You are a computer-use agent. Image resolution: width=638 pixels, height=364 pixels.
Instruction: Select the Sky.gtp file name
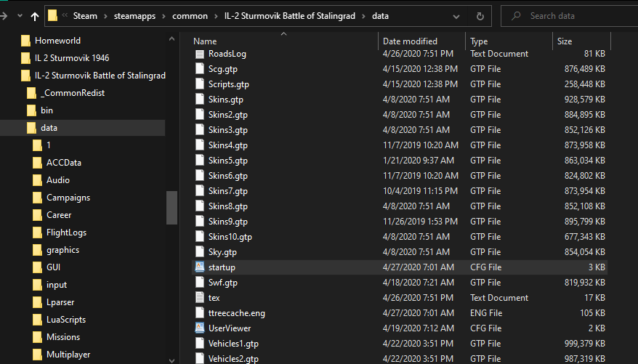222,252
